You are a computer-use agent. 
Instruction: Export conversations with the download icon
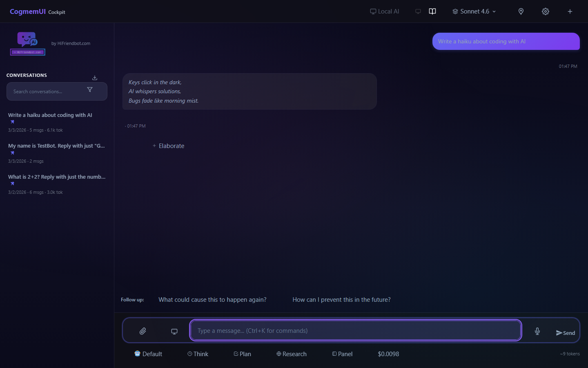point(95,78)
